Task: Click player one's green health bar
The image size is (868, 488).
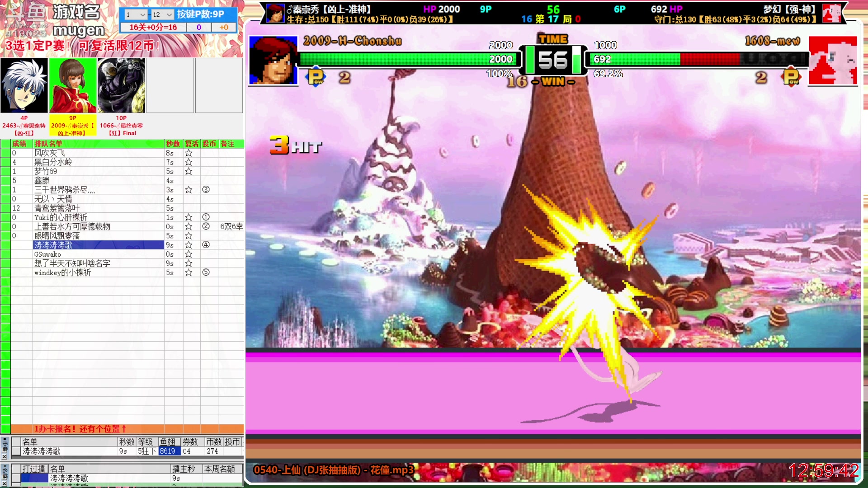Action: pos(409,59)
